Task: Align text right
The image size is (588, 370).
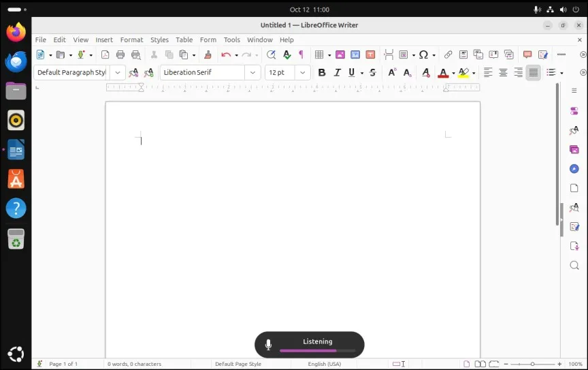Action: click(x=519, y=72)
